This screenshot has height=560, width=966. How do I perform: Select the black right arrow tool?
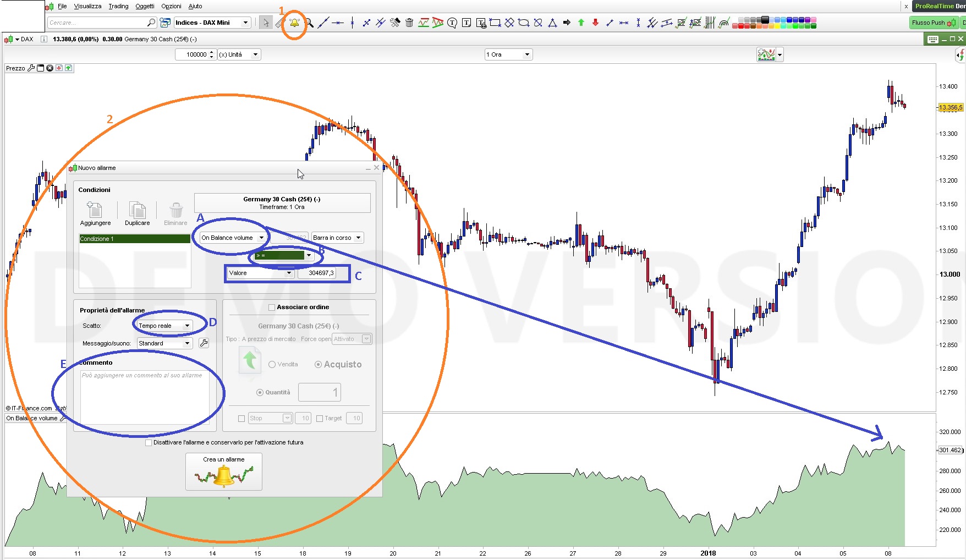[567, 23]
